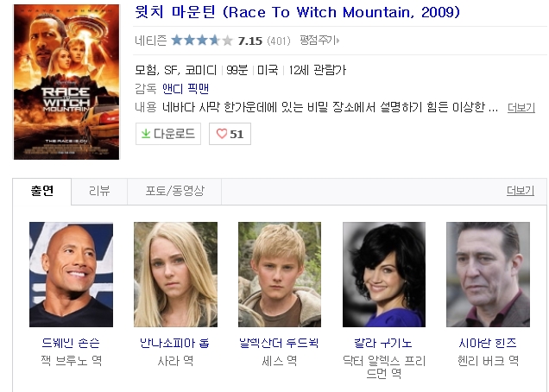Image resolution: width=549 pixels, height=392 pixels.
Task: Select the 출연 tab
Action: coord(42,192)
